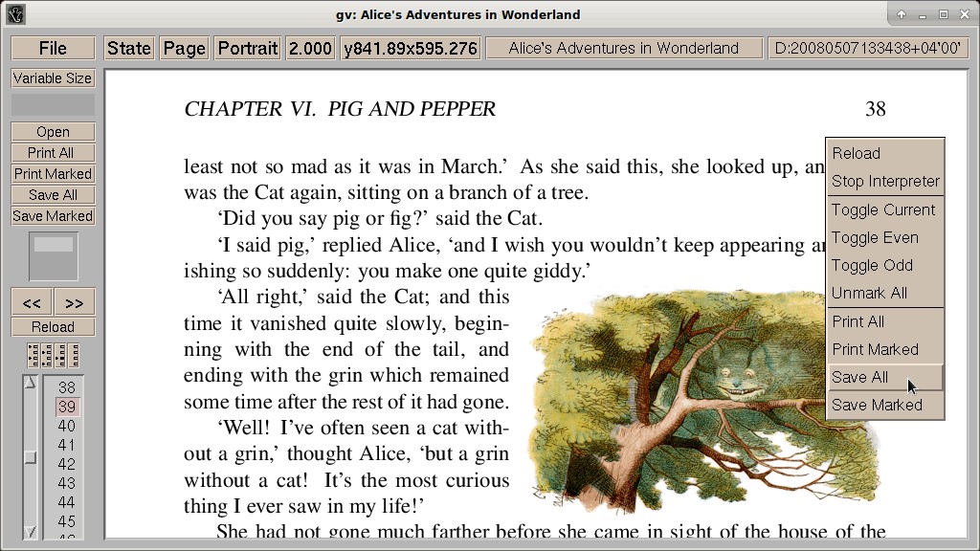Select Toggle Current in the popup menu
Screen dimensions: 980x551
point(884,209)
